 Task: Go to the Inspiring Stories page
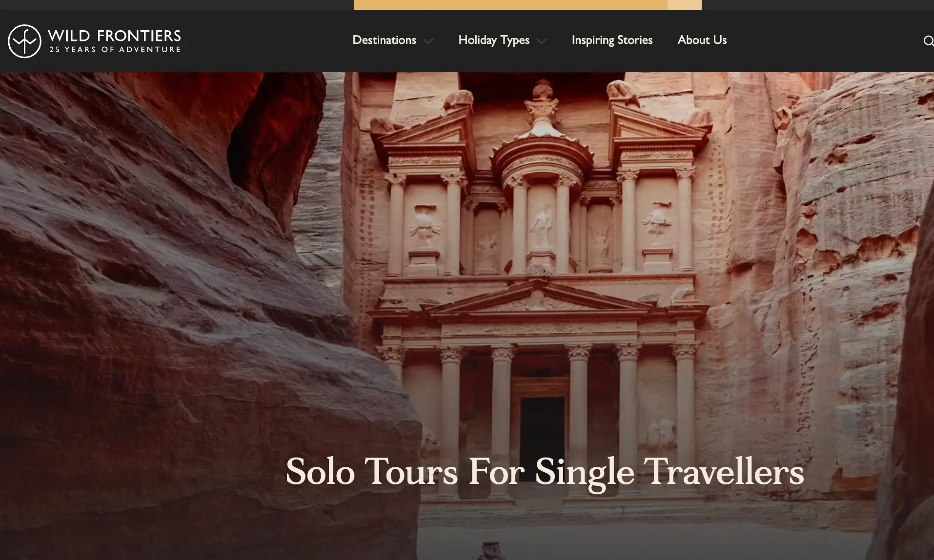pos(612,40)
